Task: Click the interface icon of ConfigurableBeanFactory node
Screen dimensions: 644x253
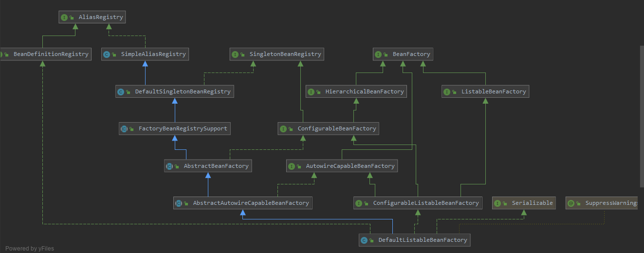Action: coord(283,129)
